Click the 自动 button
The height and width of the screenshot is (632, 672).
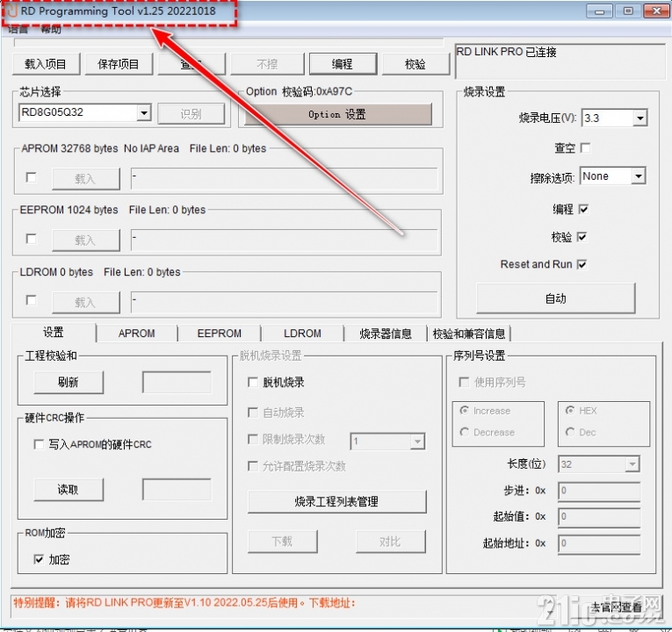(556, 298)
